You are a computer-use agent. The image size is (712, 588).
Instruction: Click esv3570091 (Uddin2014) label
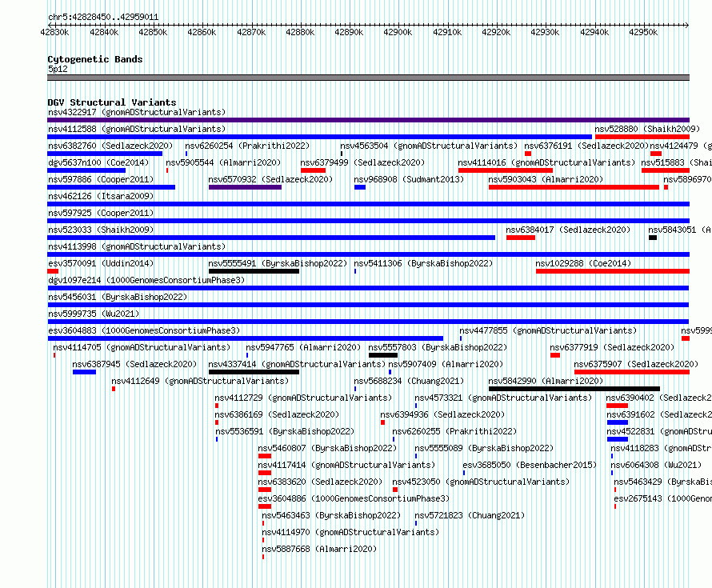pyautogui.click(x=101, y=263)
